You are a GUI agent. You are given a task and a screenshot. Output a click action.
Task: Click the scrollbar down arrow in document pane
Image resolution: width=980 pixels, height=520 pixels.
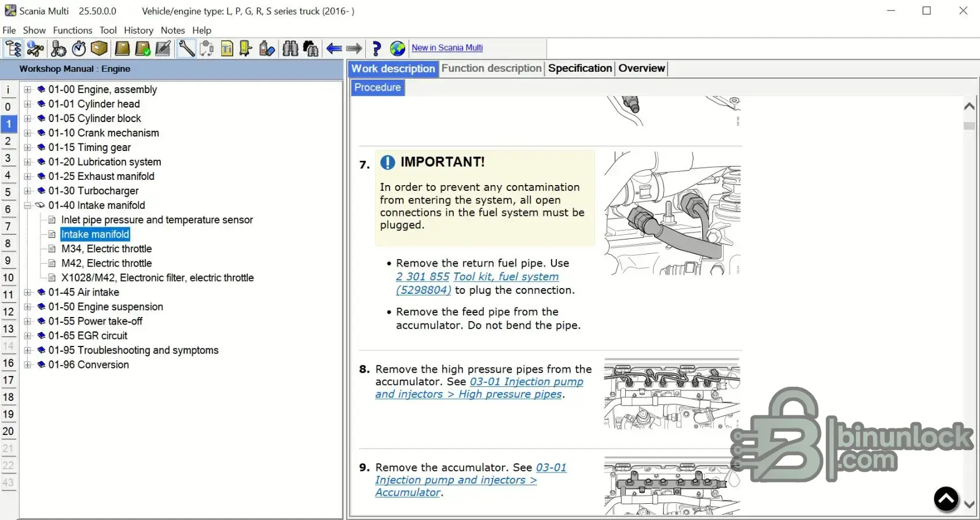click(x=970, y=504)
